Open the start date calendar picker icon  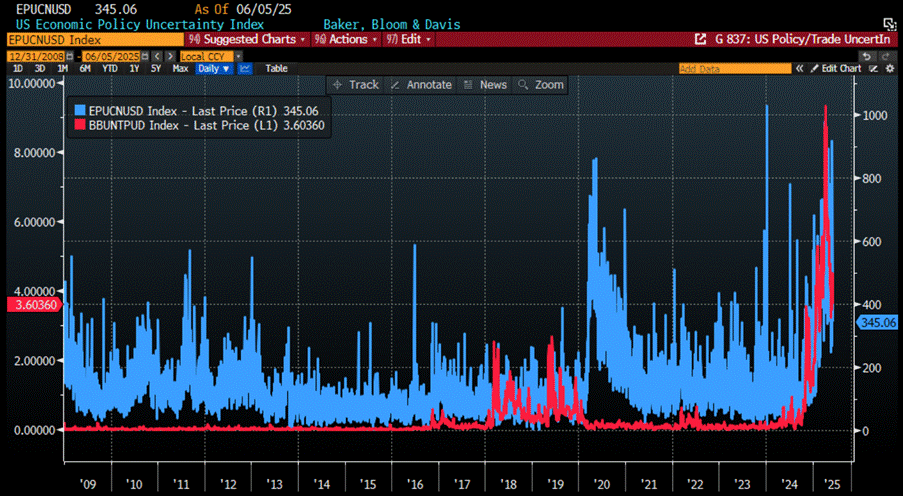[x=70, y=56]
